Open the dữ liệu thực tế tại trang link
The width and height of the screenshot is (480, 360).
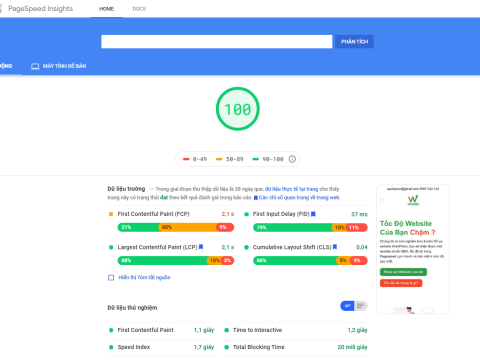coord(291,189)
